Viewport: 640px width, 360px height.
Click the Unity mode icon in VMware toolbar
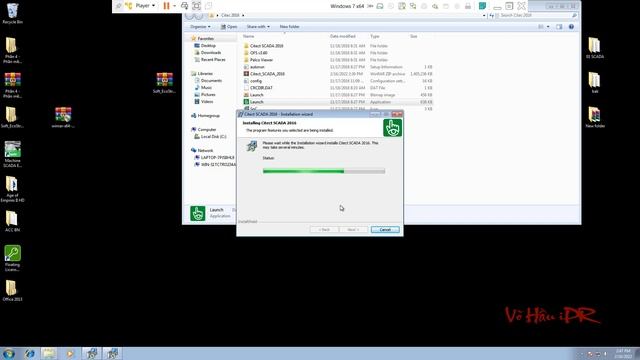pyautogui.click(x=208, y=6)
